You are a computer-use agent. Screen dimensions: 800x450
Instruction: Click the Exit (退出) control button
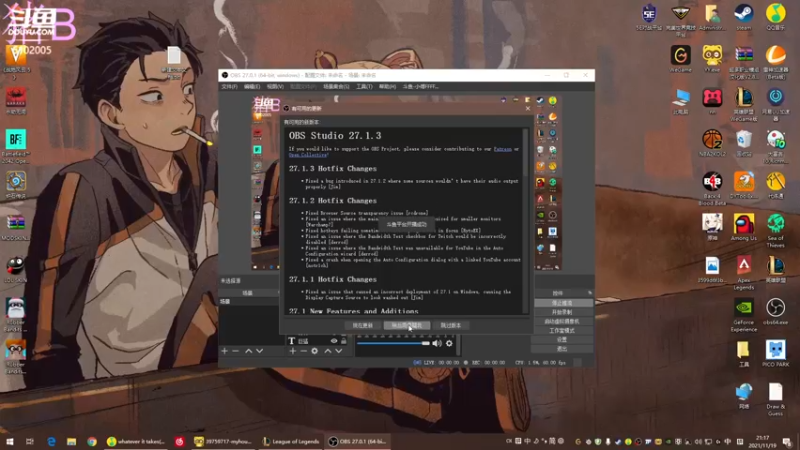coord(562,349)
